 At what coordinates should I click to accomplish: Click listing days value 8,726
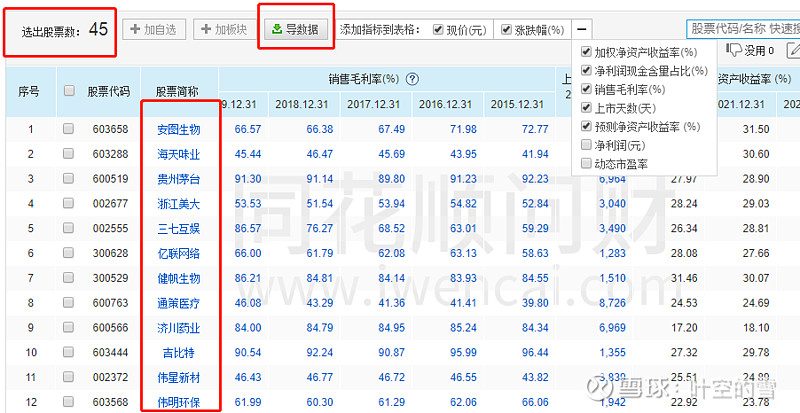(612, 303)
